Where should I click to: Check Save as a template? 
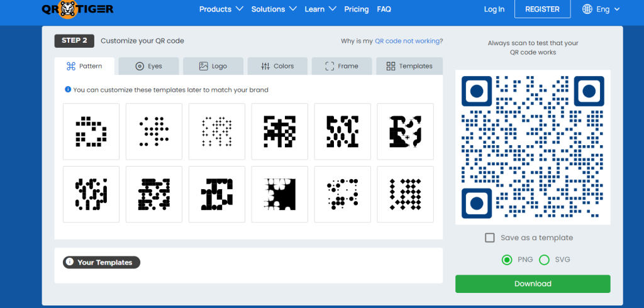[489, 238]
